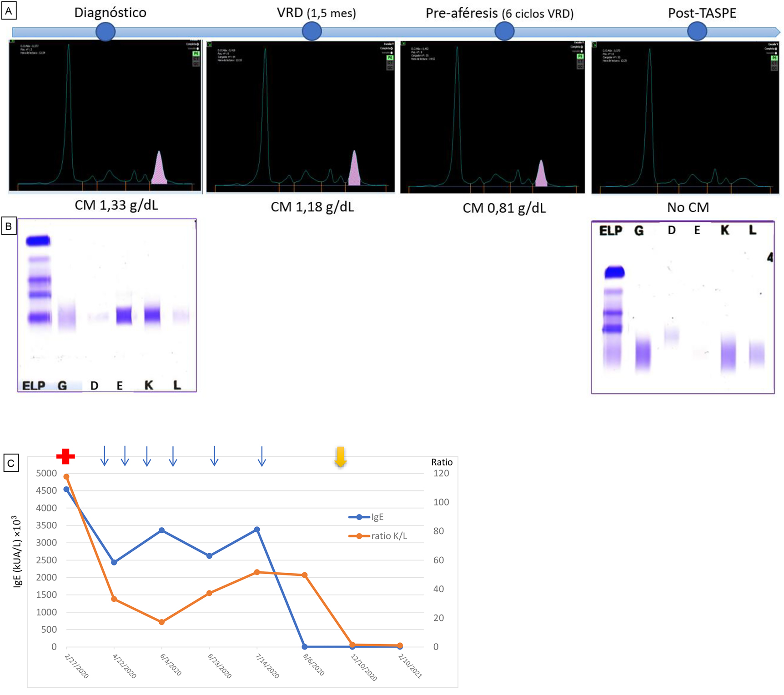Click the green corner icon in the Diagnóstico panel
This screenshot has width=784, height=695.
tap(12, 41)
